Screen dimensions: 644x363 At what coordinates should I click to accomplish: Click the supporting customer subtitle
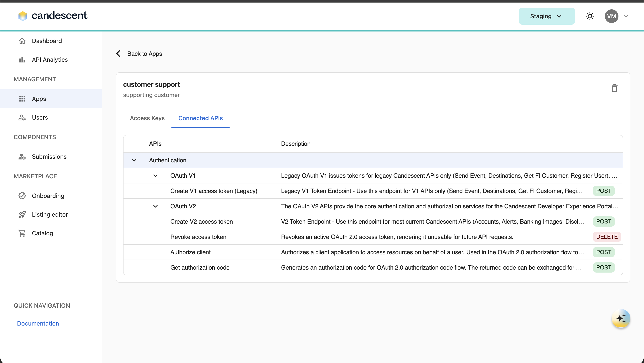(151, 95)
